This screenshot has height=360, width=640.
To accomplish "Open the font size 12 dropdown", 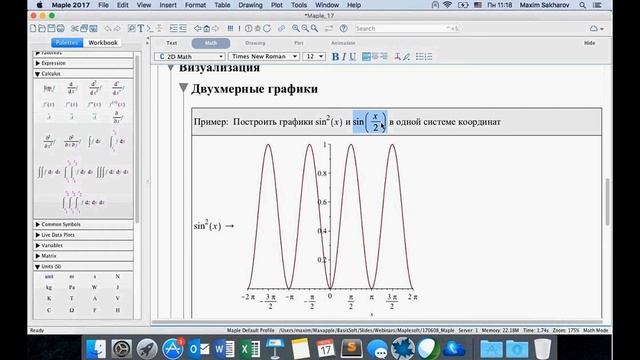I will click(314, 56).
